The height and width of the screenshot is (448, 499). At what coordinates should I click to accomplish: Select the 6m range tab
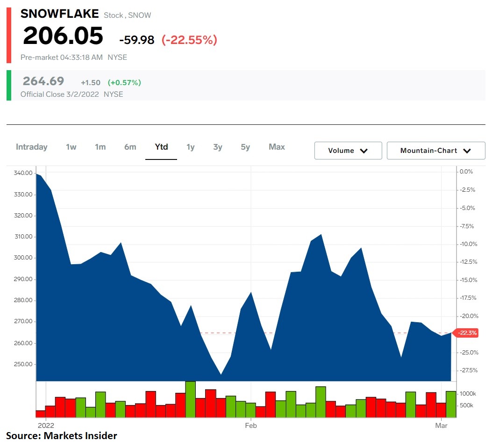click(130, 147)
